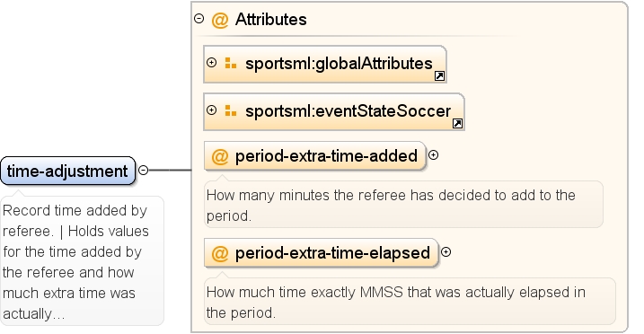Select the sportsml:eventStateSoccer box
The width and height of the screenshot is (644, 334).
334,112
